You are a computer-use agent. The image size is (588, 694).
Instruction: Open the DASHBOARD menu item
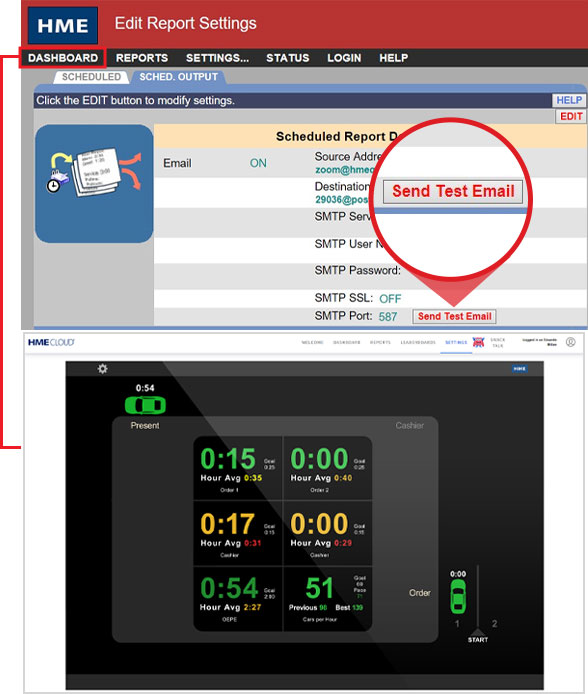tap(63, 58)
